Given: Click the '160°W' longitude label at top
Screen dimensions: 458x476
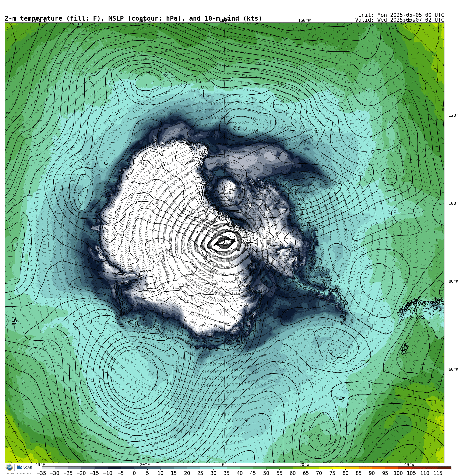Looking at the screenshot, I should coord(304,21).
